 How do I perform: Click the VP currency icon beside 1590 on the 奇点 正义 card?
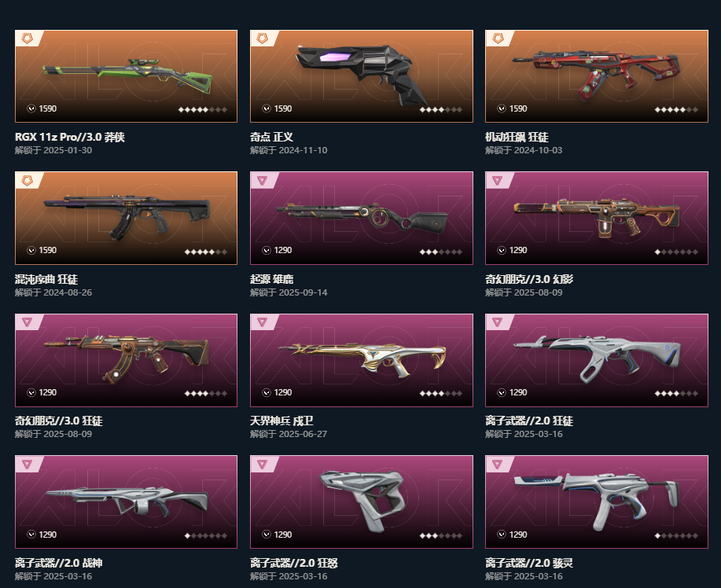pyautogui.click(x=267, y=108)
